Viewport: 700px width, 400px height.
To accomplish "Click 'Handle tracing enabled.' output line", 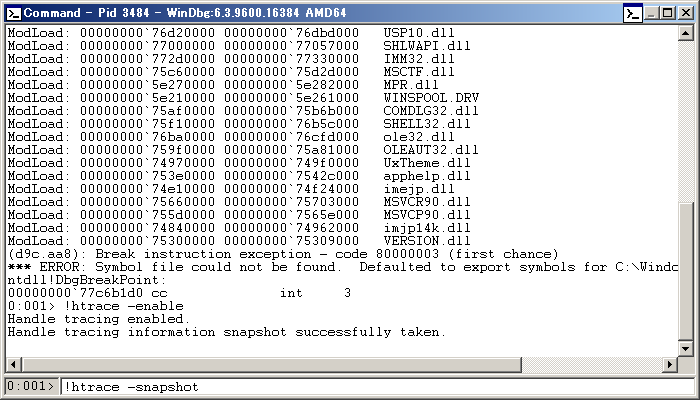I will coord(99,319).
